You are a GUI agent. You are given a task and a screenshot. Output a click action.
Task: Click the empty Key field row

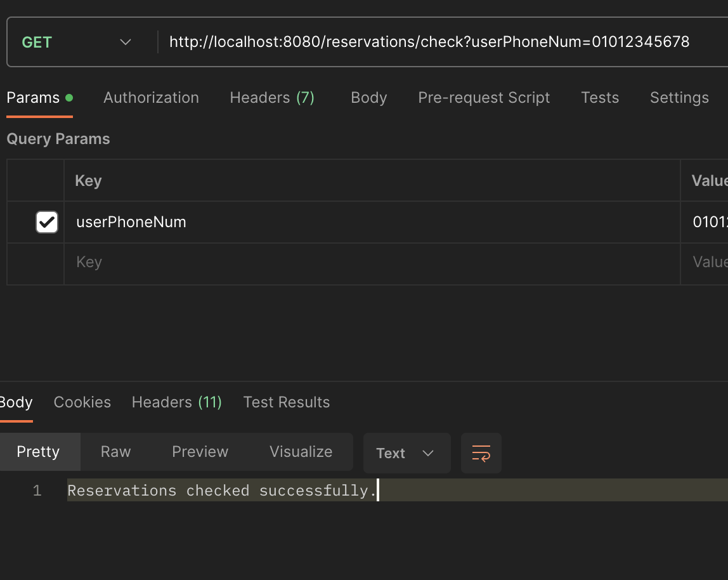pyautogui.click(x=254, y=261)
